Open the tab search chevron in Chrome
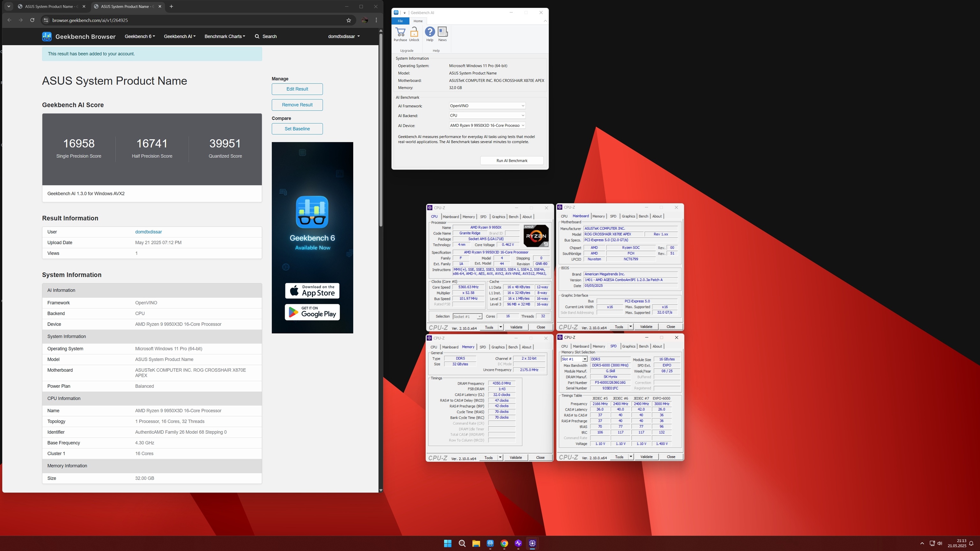980x551 pixels. coord(9,6)
